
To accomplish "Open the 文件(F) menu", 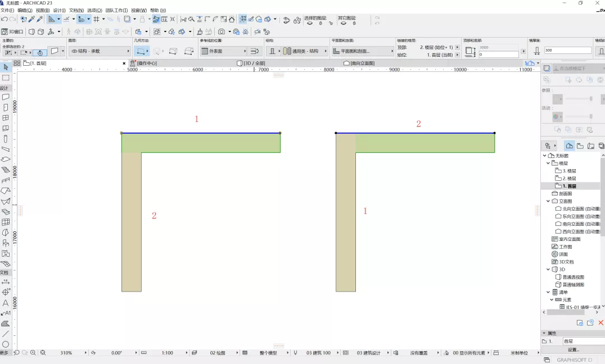I will (7, 11).
